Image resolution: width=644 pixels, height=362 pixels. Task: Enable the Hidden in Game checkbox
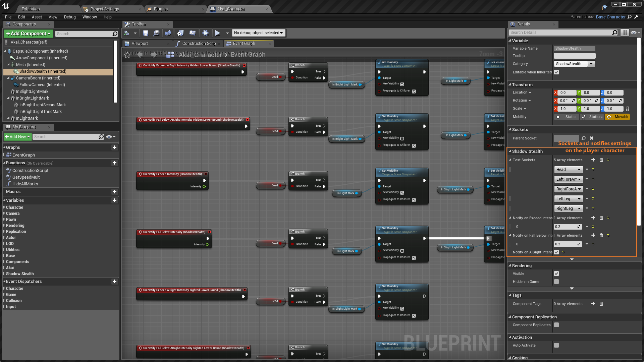(556, 282)
